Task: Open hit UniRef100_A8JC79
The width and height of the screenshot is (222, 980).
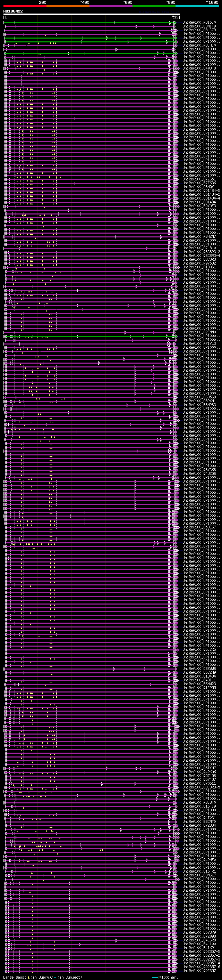Action: click(199, 30)
